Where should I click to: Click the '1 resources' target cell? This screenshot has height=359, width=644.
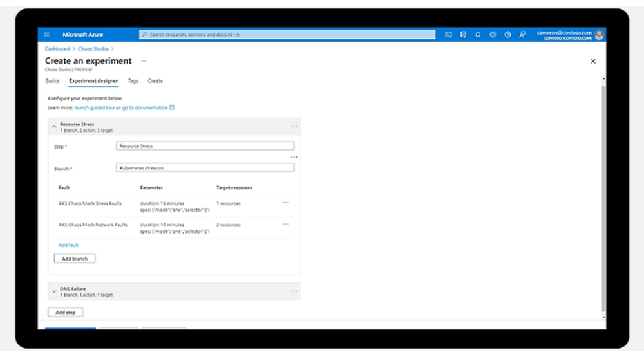[x=229, y=203]
